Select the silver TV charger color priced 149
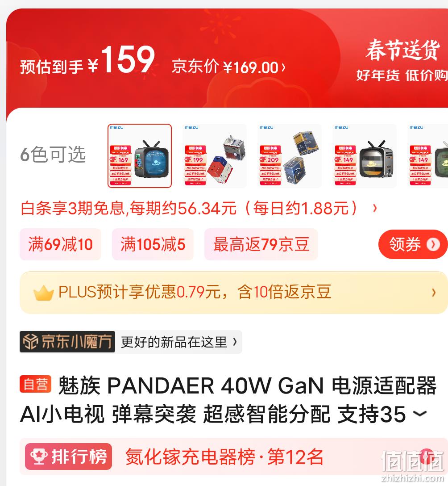This screenshot has width=448, height=486. (365, 156)
